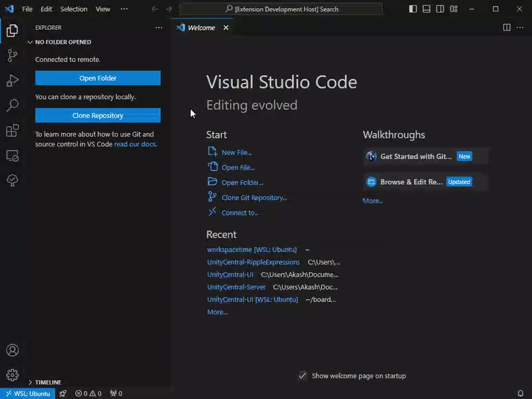Click Connect to... under Start
Viewport: 532px width, 399px height.
click(240, 213)
